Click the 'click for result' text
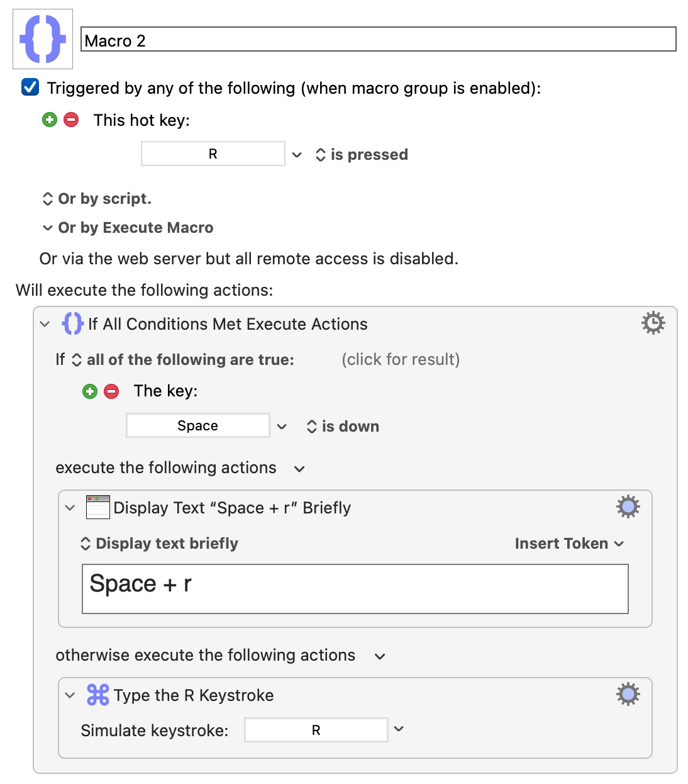Screen dimensions: 688x784 (401, 359)
